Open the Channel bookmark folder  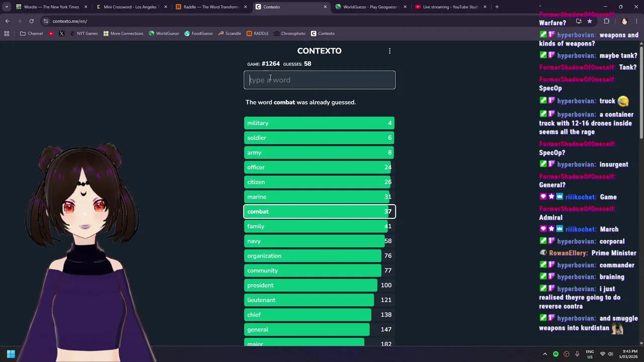click(31, 34)
